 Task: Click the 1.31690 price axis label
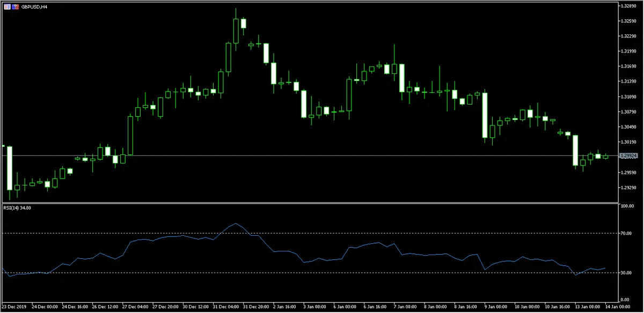click(630, 66)
